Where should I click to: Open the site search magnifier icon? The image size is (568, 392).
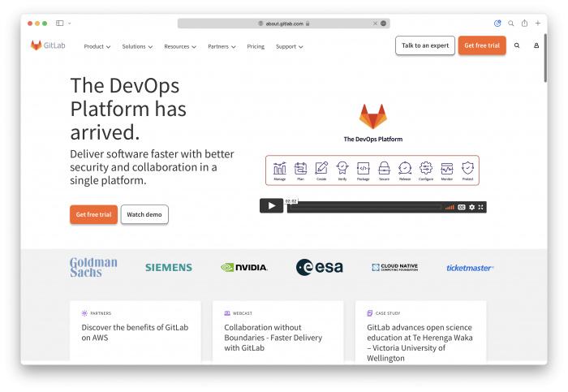pyautogui.click(x=517, y=46)
